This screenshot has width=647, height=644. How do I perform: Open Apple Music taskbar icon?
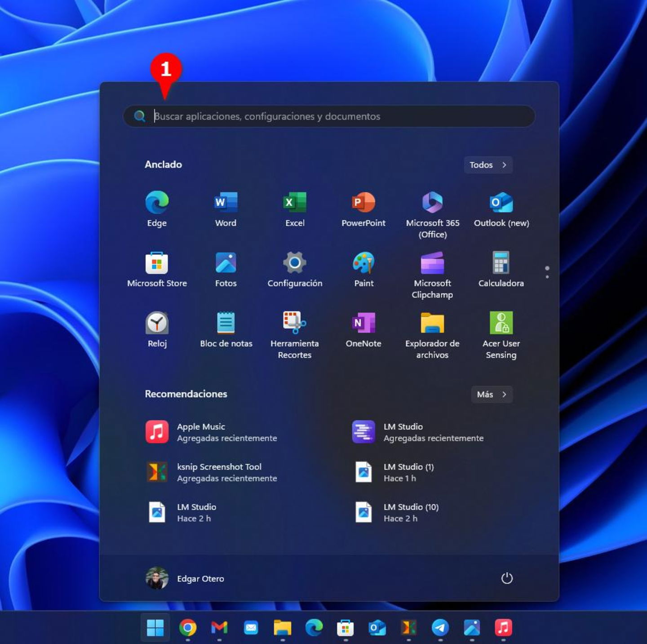click(504, 627)
